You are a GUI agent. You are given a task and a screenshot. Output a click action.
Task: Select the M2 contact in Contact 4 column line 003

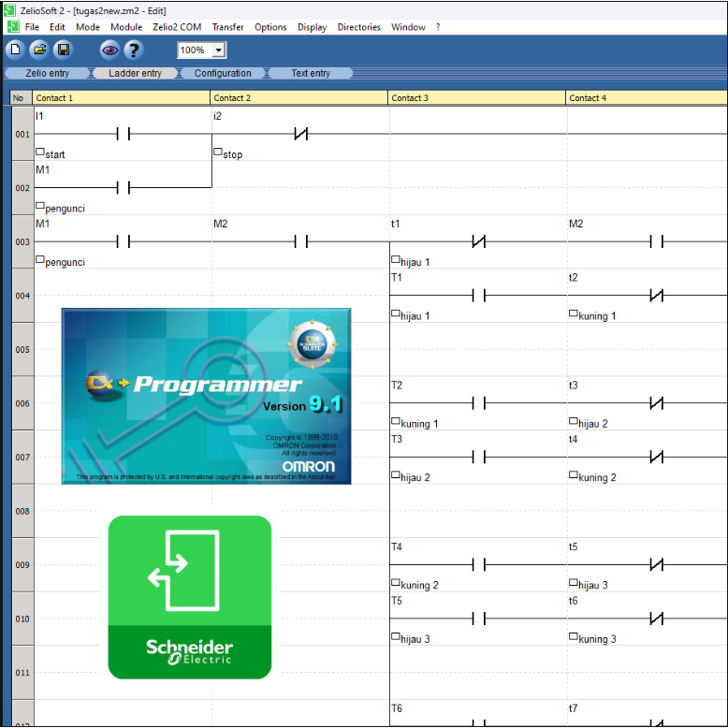pos(657,241)
